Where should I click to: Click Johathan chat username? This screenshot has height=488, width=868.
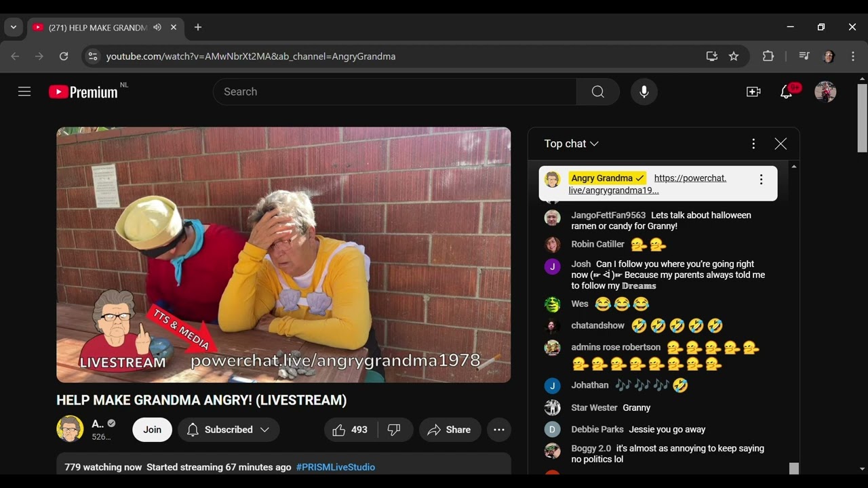coord(590,385)
